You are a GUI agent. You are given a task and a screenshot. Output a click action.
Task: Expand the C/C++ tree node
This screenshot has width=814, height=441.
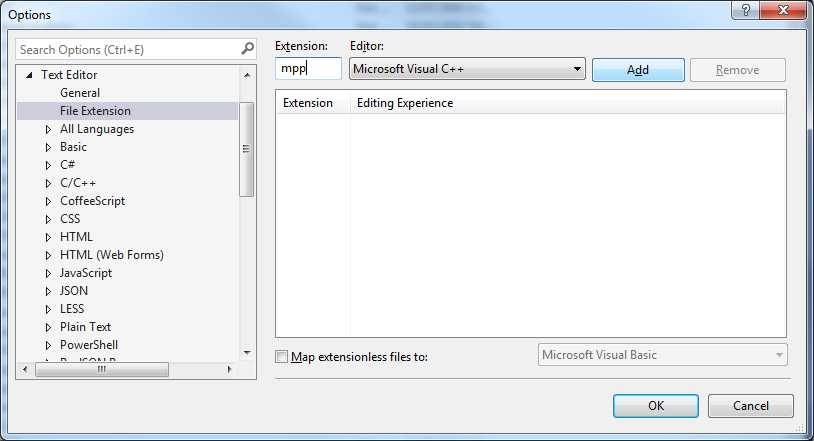coord(48,183)
